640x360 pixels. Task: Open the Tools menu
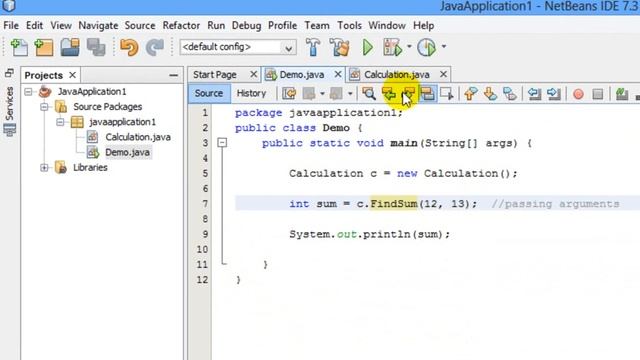point(349,25)
